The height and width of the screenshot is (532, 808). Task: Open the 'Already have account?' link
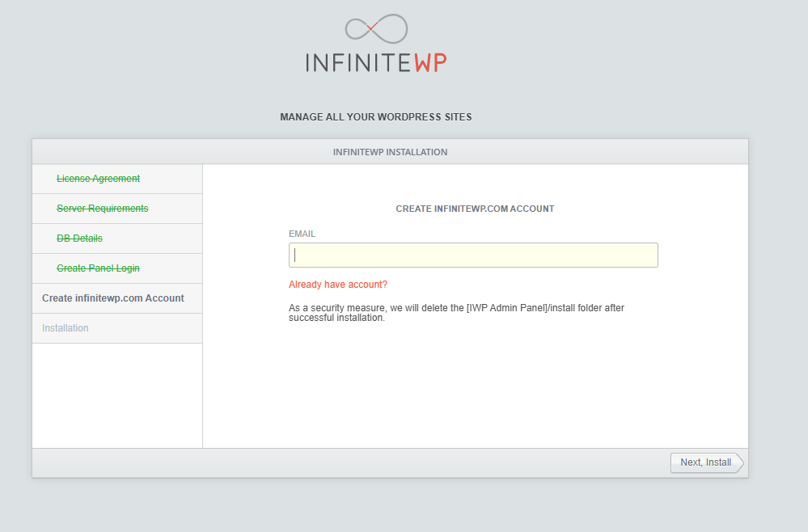[337, 285]
